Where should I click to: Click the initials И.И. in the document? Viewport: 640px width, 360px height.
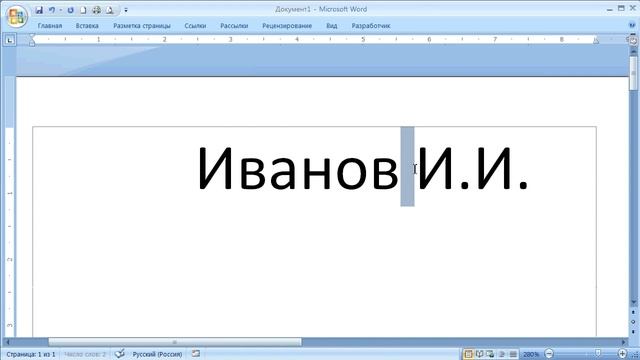tap(473, 168)
